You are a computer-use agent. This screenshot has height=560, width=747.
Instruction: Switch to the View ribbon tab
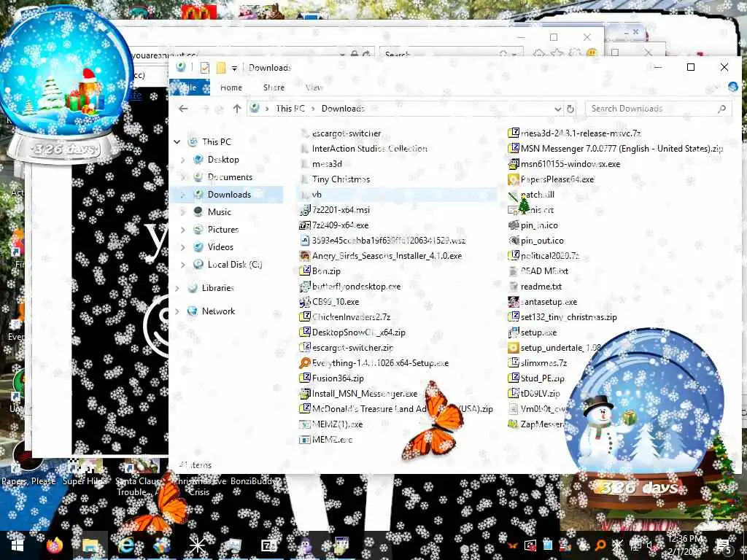pyautogui.click(x=314, y=87)
